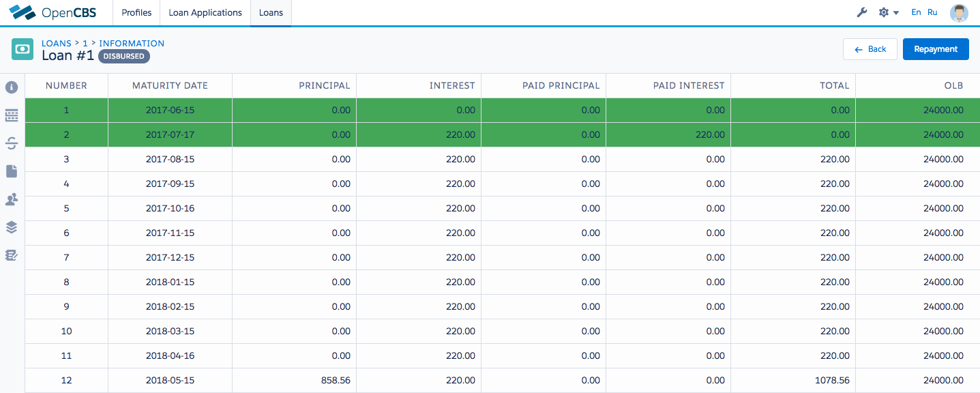980x393 pixels.
Task: Click OLB 24000.00 in the 2018-05-15 row
Action: pos(943,380)
